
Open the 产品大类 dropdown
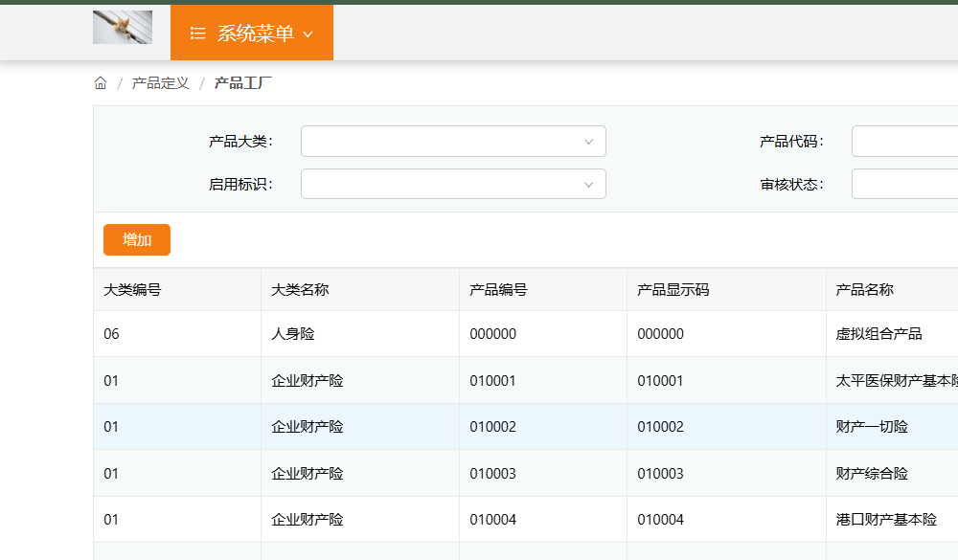tap(453, 141)
